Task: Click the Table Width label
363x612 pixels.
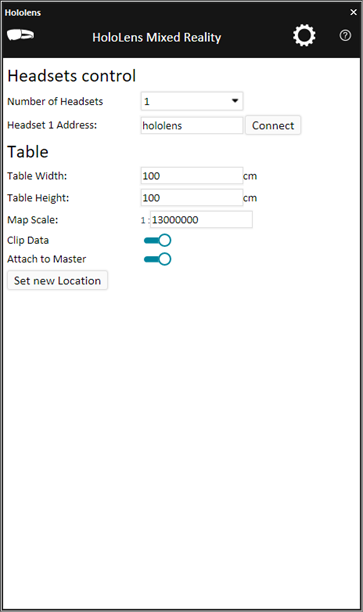Action: 37,176
